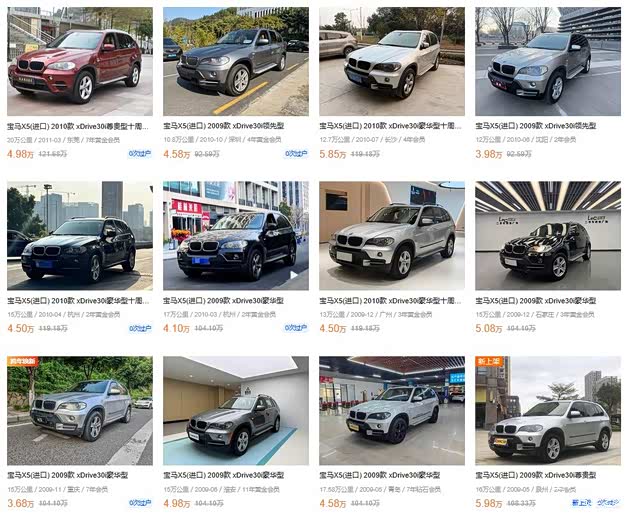Image resolution: width=630 pixels, height=514 pixels.
Task: Click the 0次过户 tag on the 3.68万 listing
Action: coord(140,503)
